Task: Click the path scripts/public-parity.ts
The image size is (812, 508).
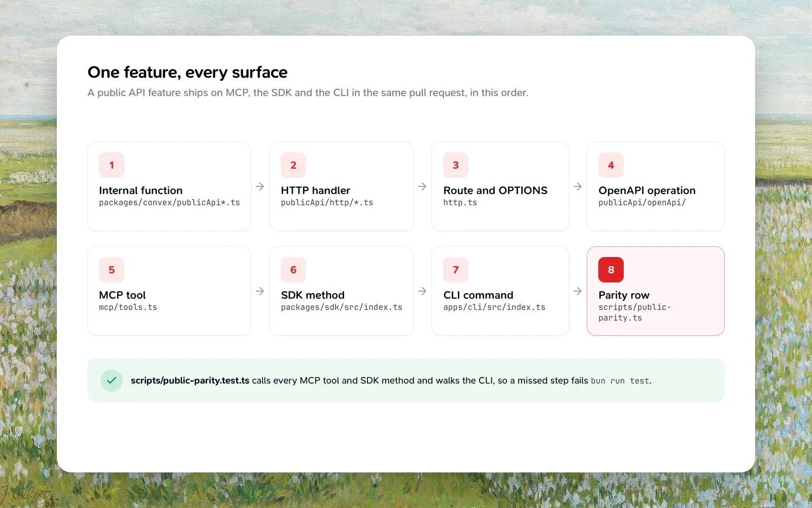Action: pos(635,312)
